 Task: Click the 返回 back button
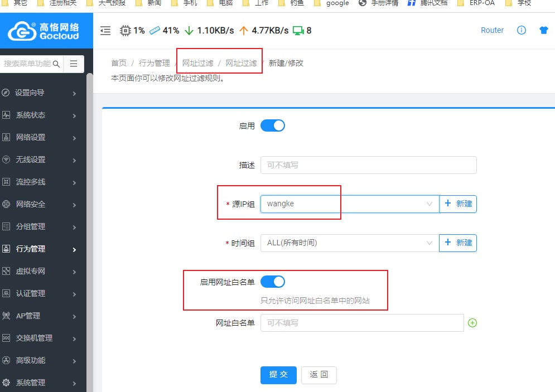pyautogui.click(x=319, y=375)
